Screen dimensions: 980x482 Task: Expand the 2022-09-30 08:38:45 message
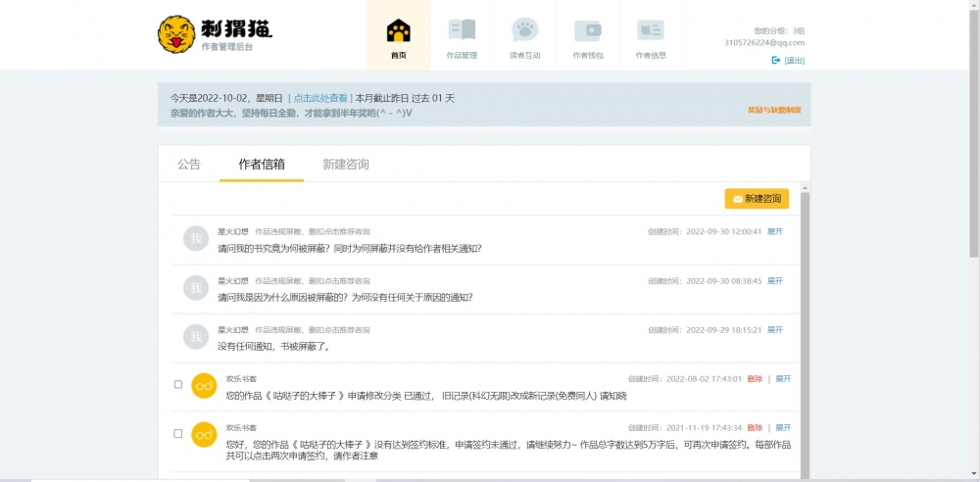pos(775,281)
